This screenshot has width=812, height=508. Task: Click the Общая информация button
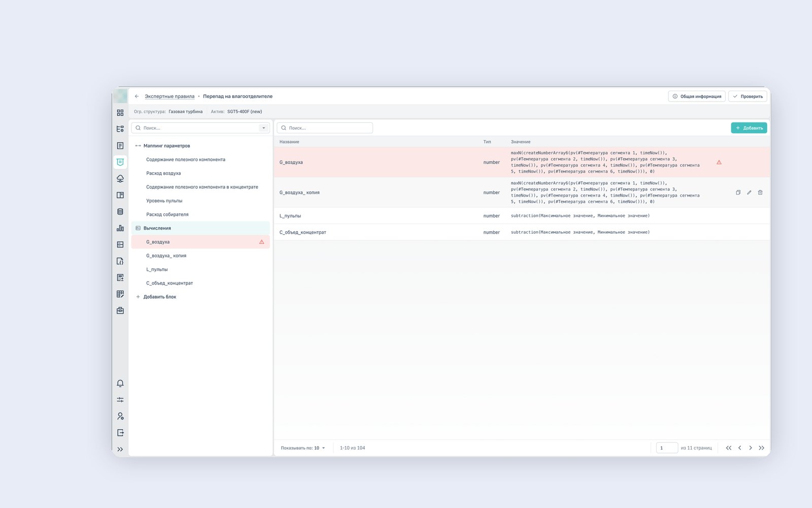click(697, 97)
